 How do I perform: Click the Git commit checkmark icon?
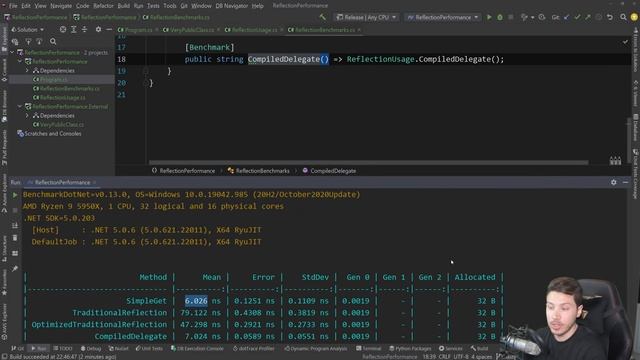tap(577, 17)
